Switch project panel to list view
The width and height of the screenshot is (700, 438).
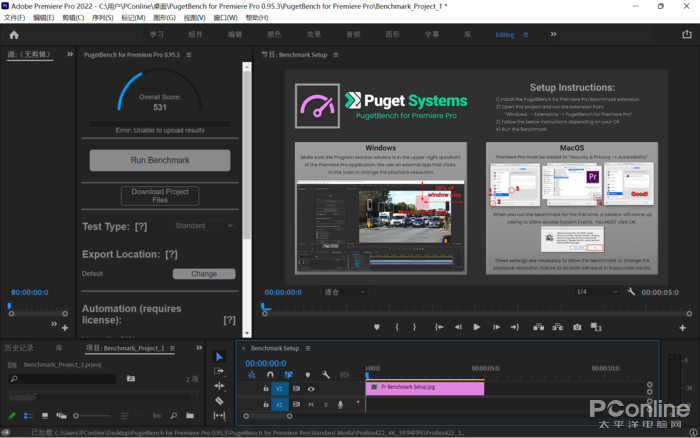coord(29,416)
